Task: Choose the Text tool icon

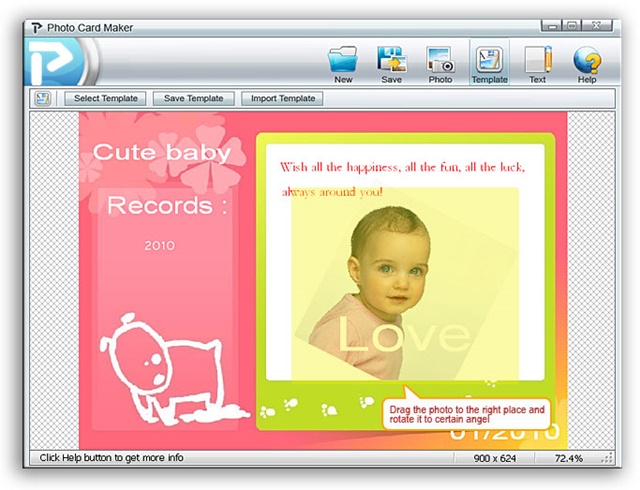Action: pyautogui.click(x=538, y=60)
